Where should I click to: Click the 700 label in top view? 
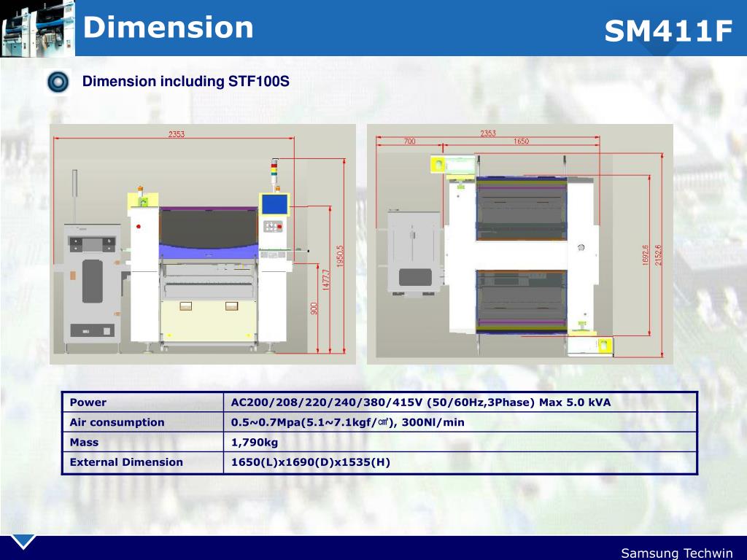(x=410, y=141)
